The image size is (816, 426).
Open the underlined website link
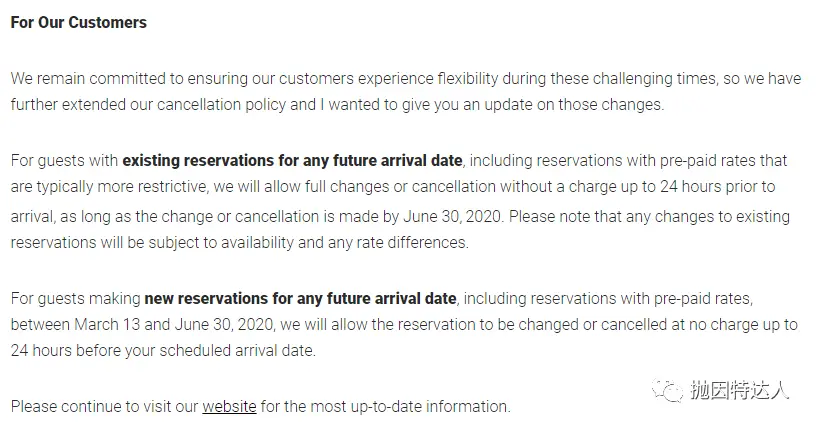pos(229,407)
